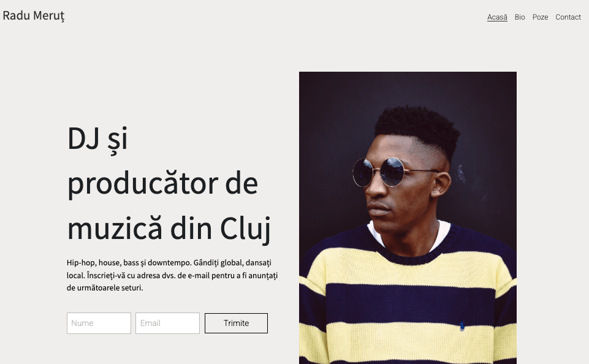Screen dimensions: 589x364
Task: Click the DJ portrait photo
Action: (408, 218)
